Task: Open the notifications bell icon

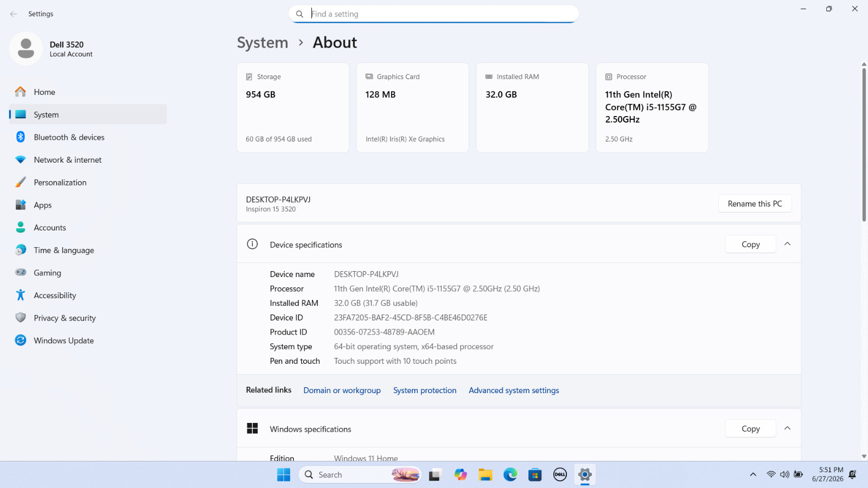Action: (852, 475)
